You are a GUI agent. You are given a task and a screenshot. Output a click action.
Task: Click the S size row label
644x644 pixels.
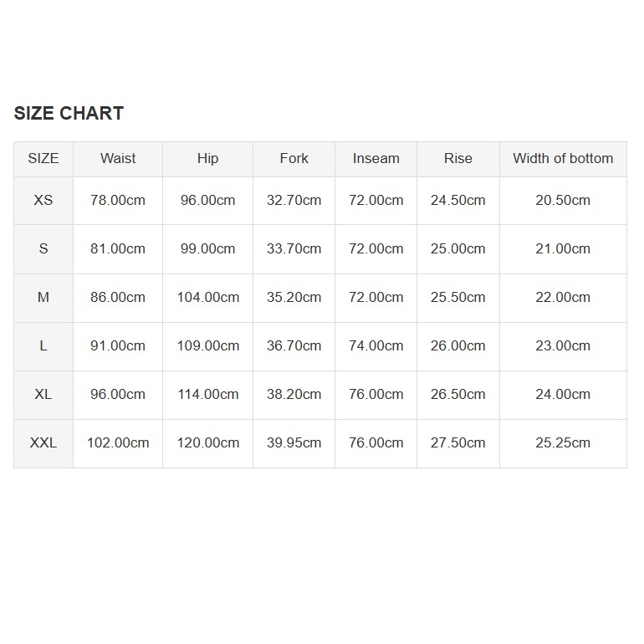(43, 248)
